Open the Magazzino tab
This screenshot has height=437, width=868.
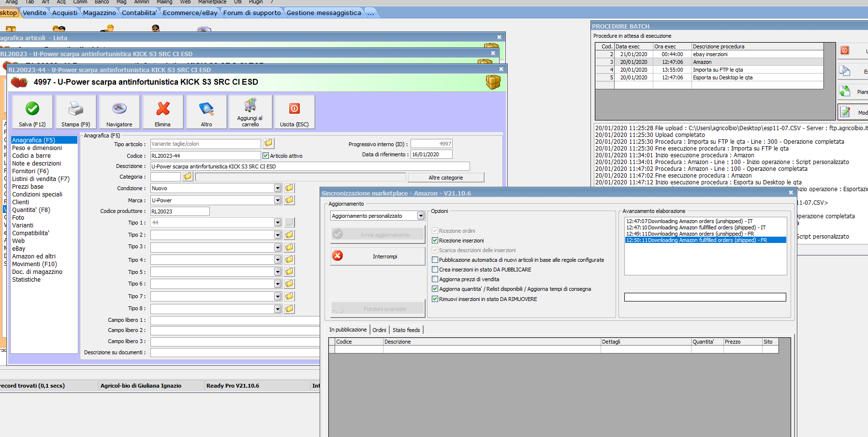click(x=100, y=13)
